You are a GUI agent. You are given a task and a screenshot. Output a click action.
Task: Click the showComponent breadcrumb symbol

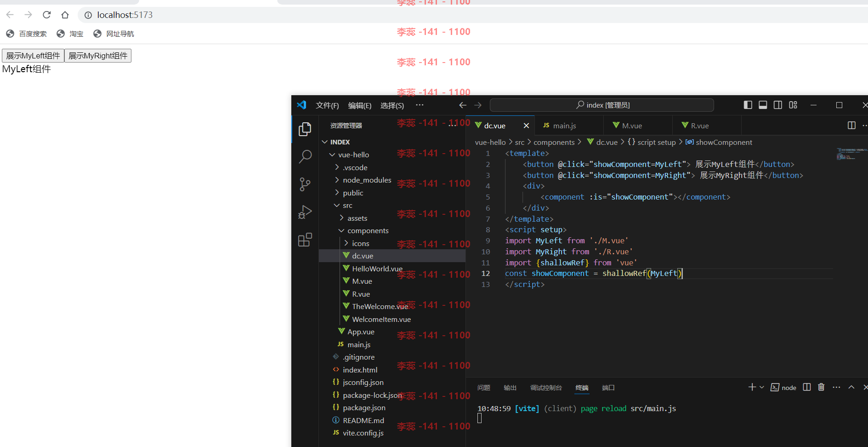coord(719,142)
